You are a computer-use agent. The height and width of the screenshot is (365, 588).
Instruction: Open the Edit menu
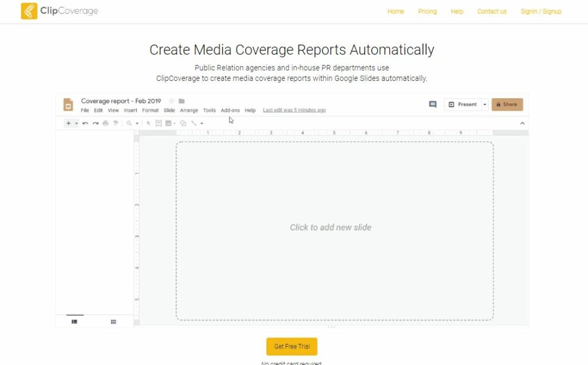pyautogui.click(x=98, y=110)
